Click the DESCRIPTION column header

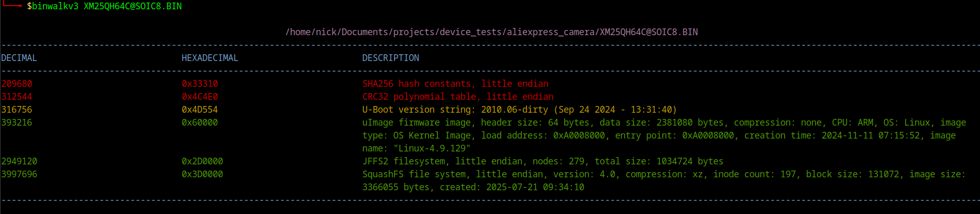391,58
